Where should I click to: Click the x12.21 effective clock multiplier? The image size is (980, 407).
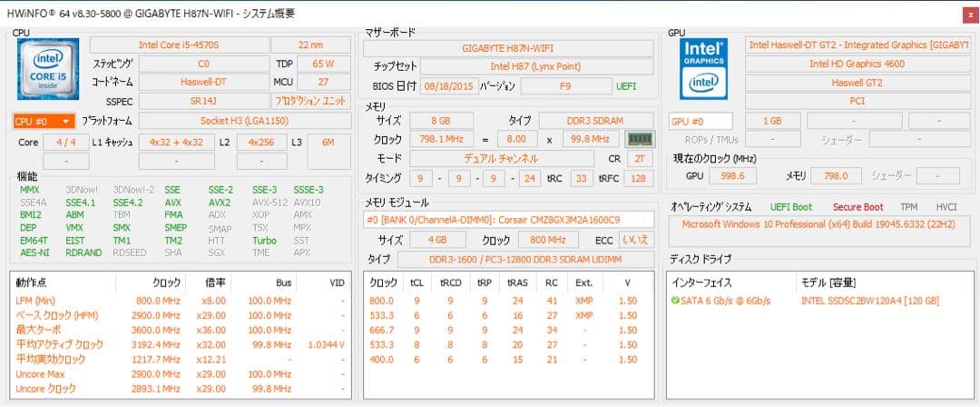pyautogui.click(x=210, y=360)
